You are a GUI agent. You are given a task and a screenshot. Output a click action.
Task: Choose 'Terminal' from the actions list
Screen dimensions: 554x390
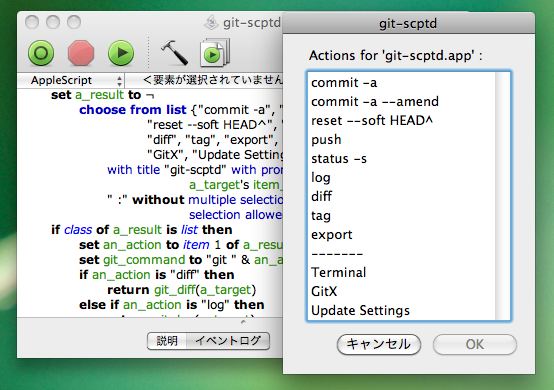click(401, 273)
